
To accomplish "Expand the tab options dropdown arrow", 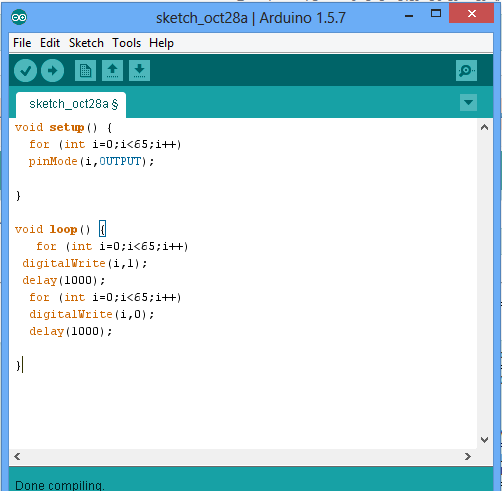I will click(468, 102).
